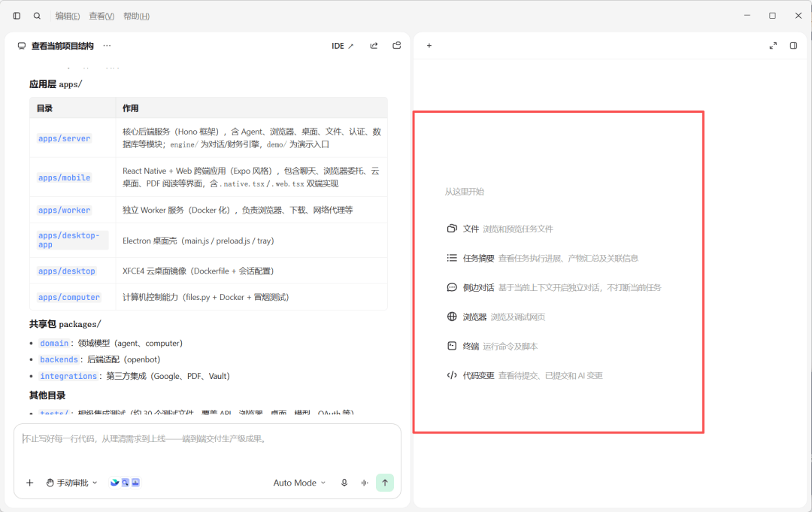
Task: Add a new tab with plus icon
Action: [429, 46]
